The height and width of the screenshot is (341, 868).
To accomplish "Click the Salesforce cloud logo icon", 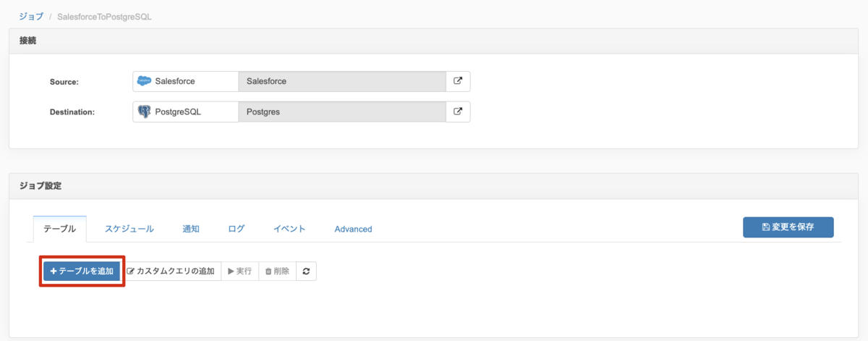I will coord(144,81).
